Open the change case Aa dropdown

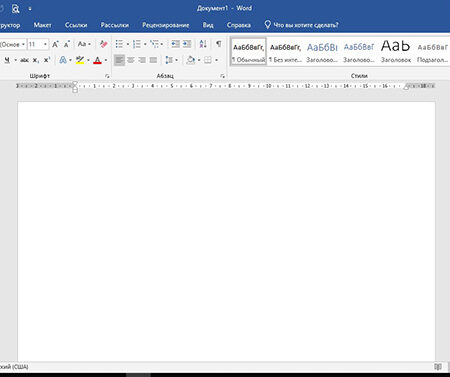click(84, 44)
